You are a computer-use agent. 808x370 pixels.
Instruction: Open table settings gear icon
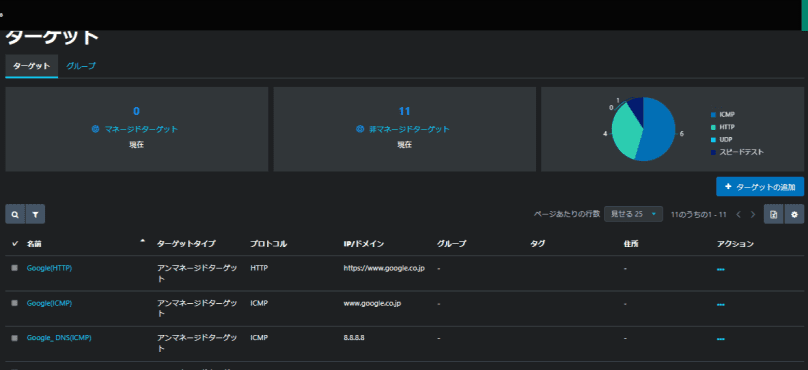[x=794, y=214]
